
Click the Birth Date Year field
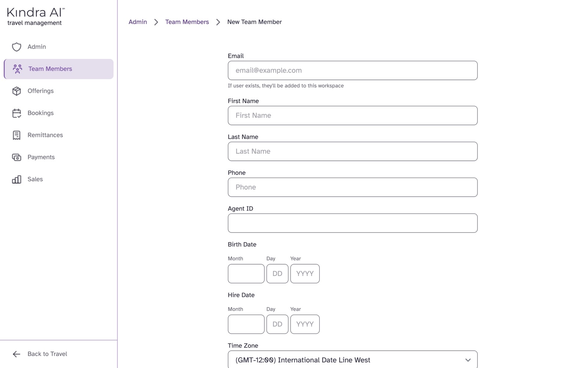click(305, 273)
